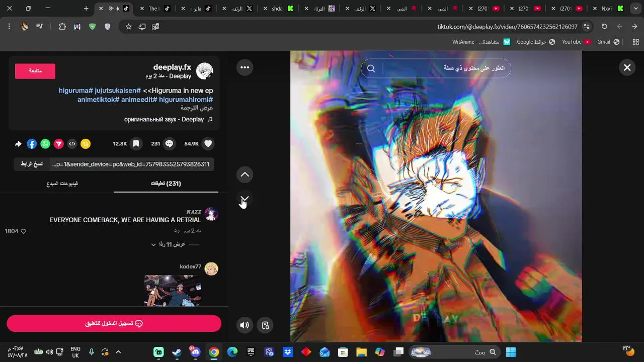
Task: Close the TikTok video viewer with X
Action: (627, 67)
